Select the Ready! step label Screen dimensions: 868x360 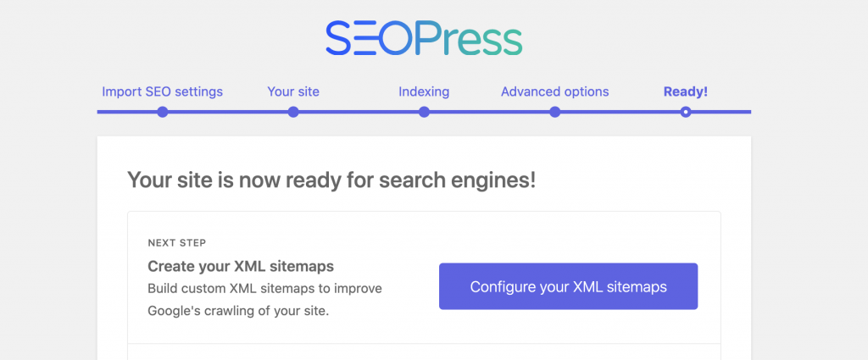[x=686, y=91]
